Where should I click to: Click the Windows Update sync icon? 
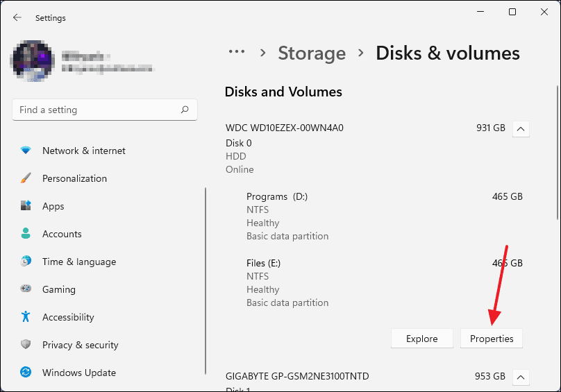pos(26,373)
